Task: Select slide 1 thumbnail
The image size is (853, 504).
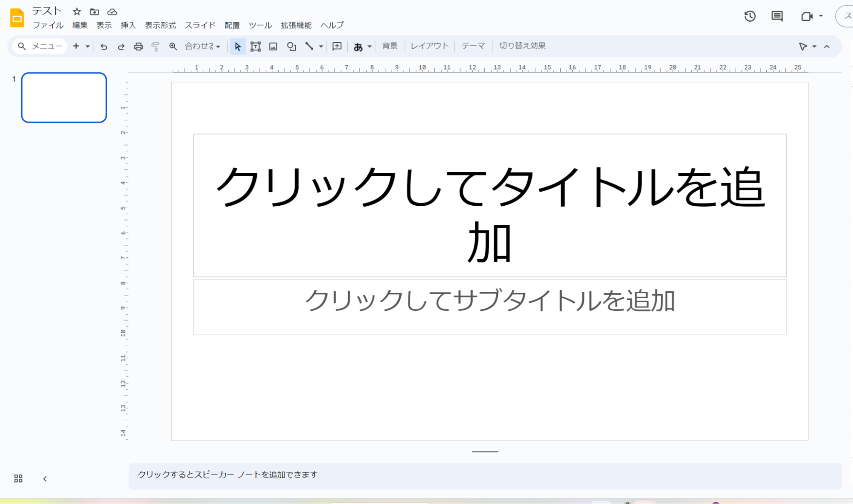Action: click(64, 98)
